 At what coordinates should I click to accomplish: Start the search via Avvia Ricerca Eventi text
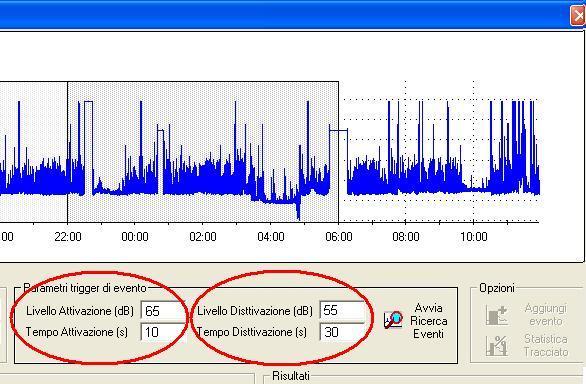pos(428,321)
